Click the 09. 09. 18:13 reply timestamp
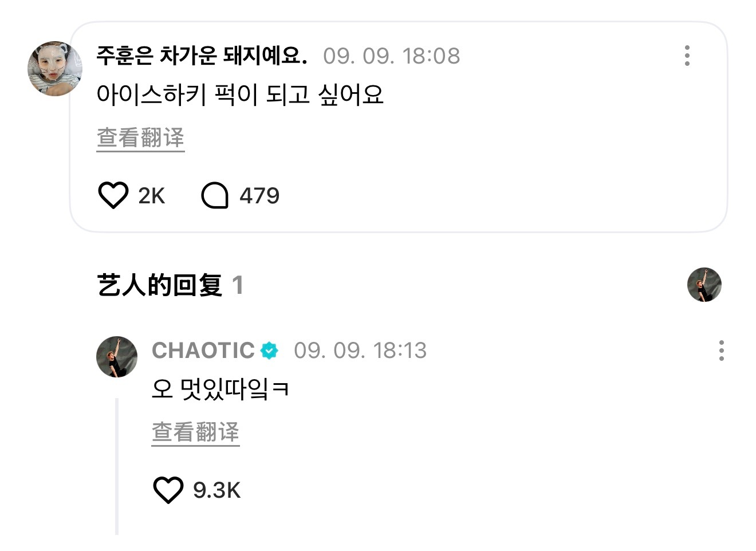Screen dimensions: 756x551 360,350
